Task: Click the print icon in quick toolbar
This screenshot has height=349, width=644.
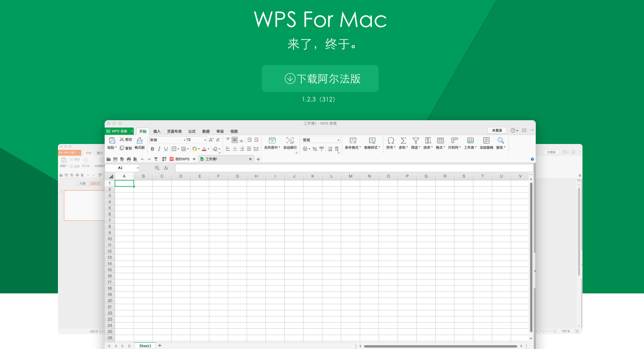Action: (129, 159)
